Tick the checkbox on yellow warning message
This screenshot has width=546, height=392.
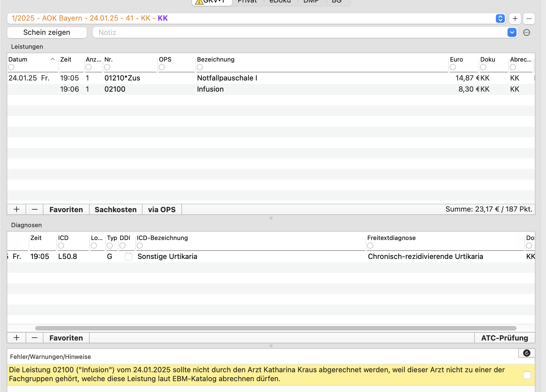coord(527,375)
